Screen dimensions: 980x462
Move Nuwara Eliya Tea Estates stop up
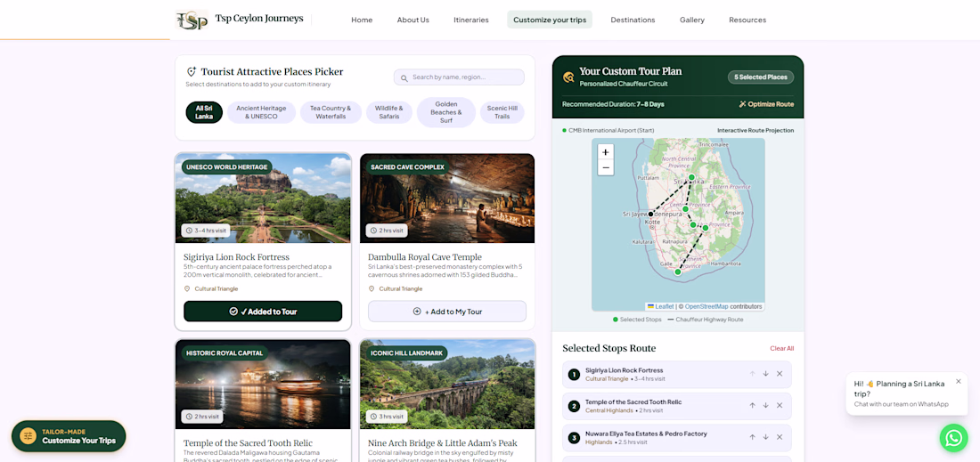tap(753, 437)
